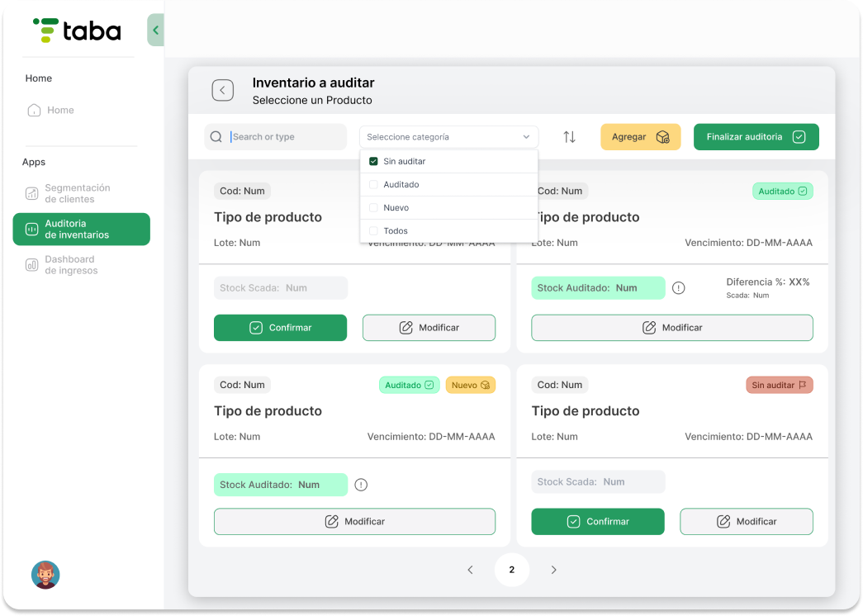The height and width of the screenshot is (616, 863).
Task: Click into the Search or type field
Action: tap(285, 137)
